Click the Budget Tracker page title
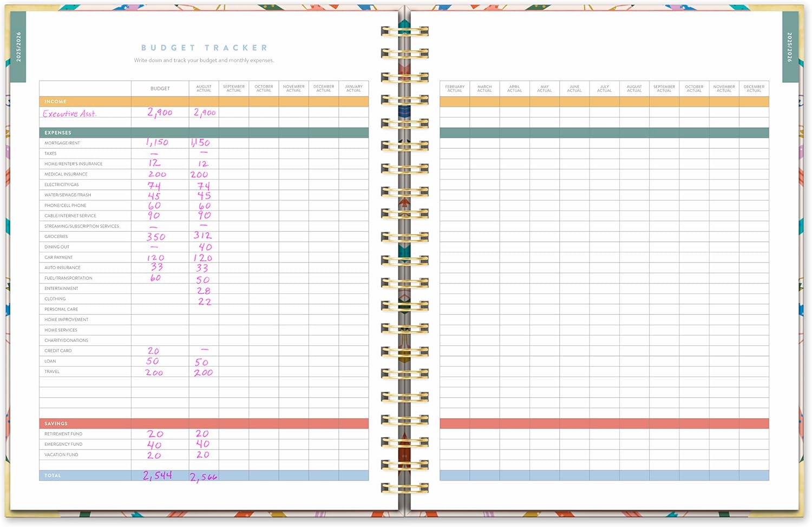Screen dimensions: 812x527 (x=204, y=48)
